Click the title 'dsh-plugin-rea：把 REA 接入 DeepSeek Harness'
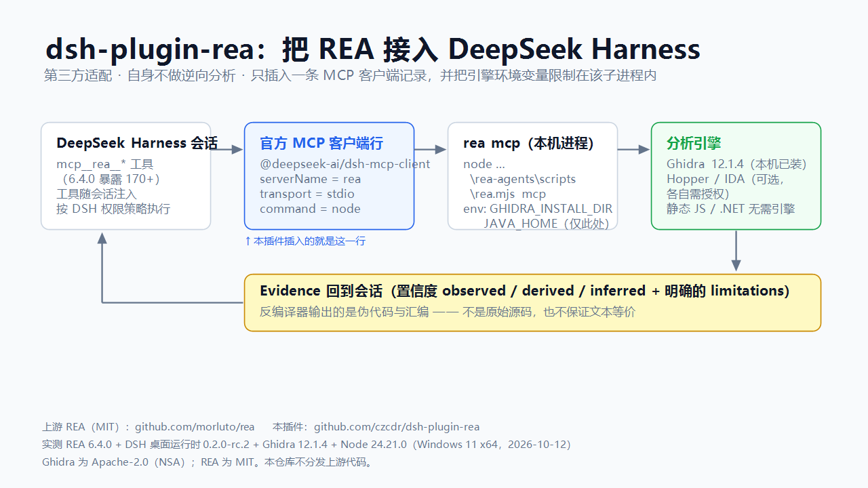 372,49
